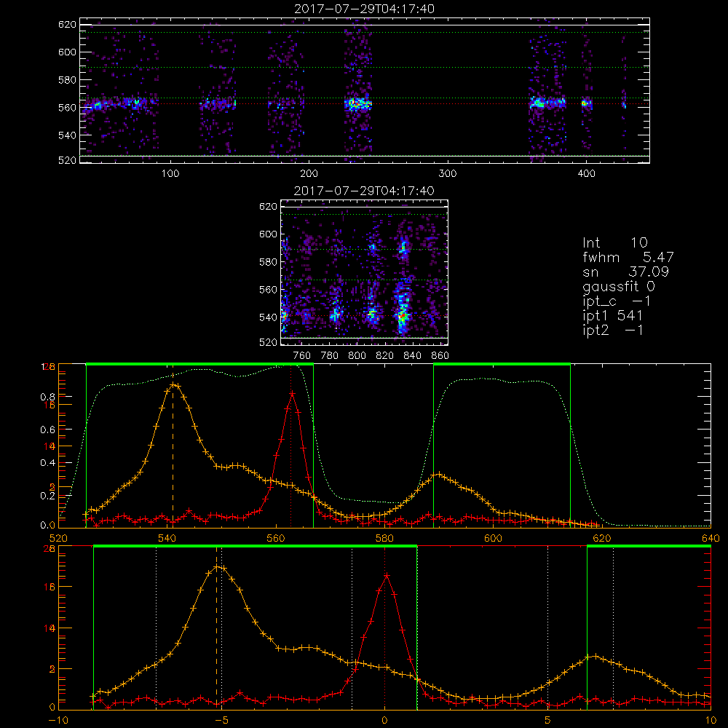Click the thick green bar above 525–567 in profile plot

click(199, 364)
